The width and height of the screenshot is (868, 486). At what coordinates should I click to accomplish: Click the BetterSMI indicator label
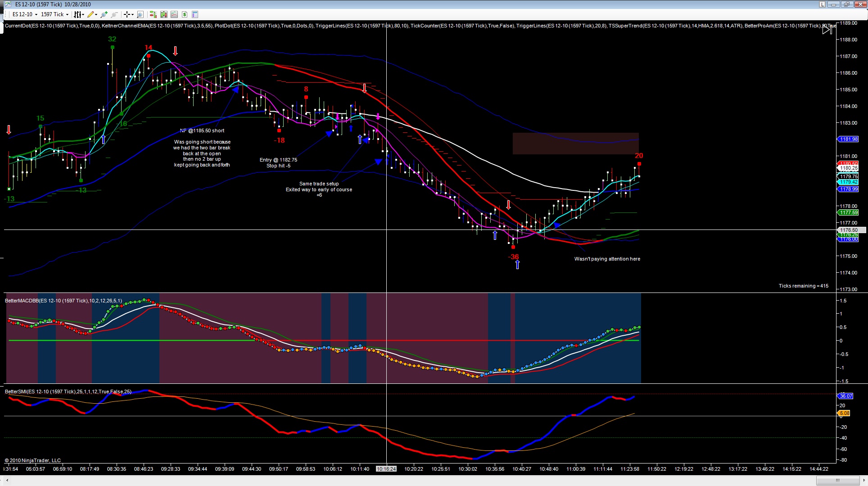[x=68, y=391]
